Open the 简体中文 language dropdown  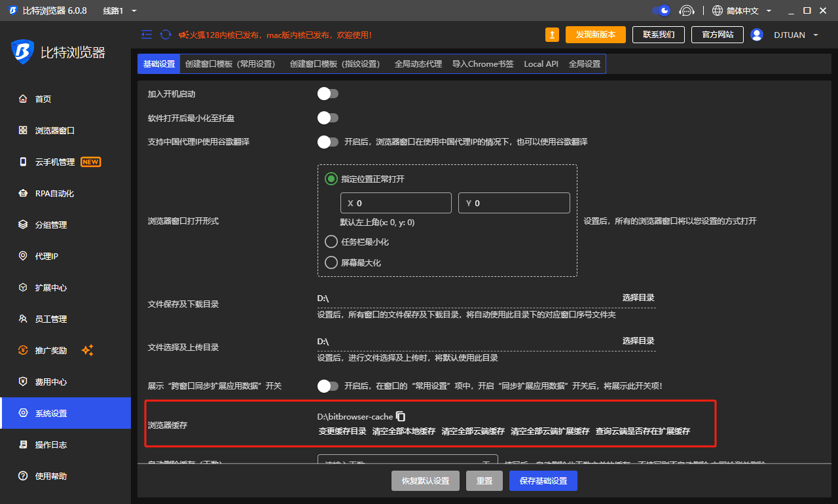742,11
